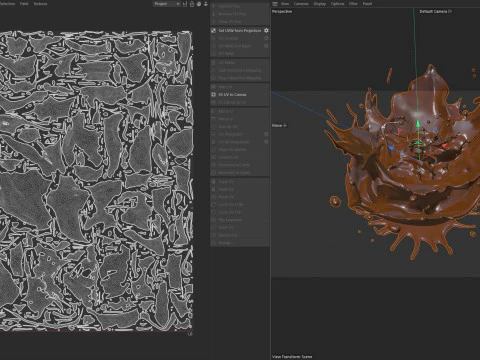This screenshot has height=360, width=480.
Task: Select the Remap command
Action: tap(240, 243)
